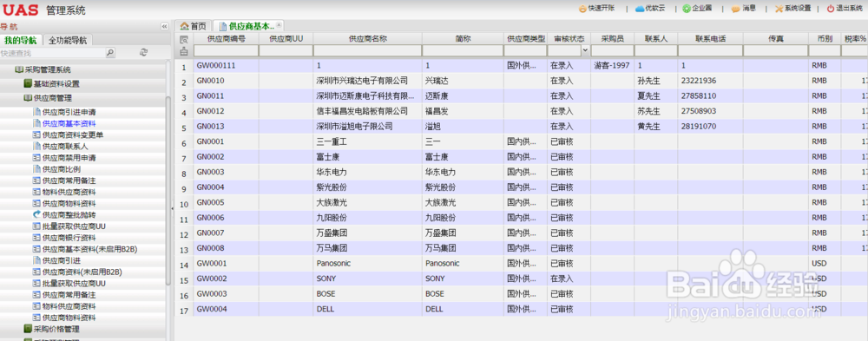Open 供应商引进申请 in the tree
The width and height of the screenshot is (868, 341).
[x=69, y=112]
